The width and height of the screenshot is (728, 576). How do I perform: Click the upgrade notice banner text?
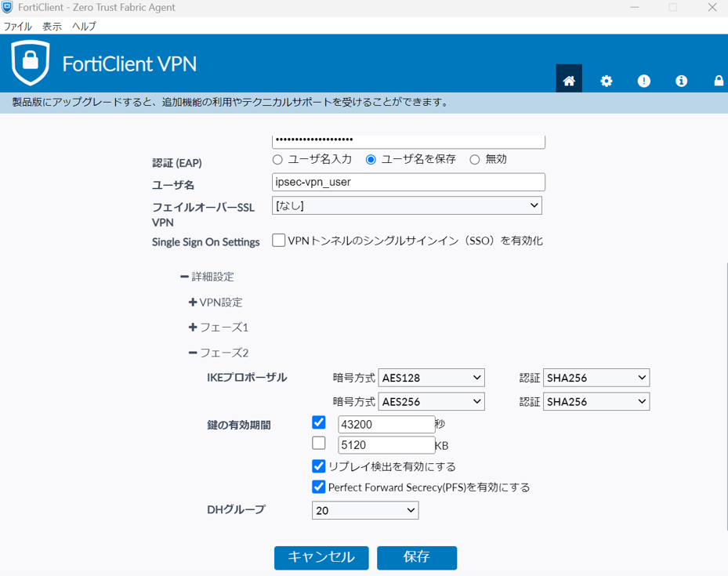[230, 102]
